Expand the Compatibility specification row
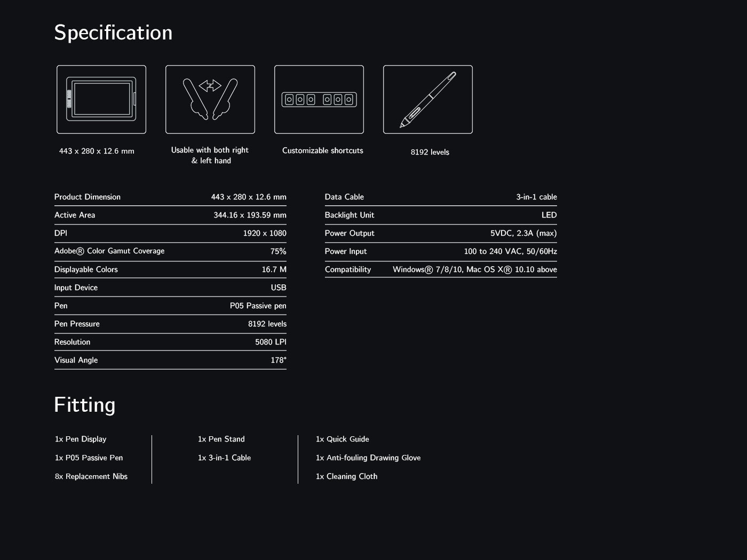This screenshot has height=560, width=747. pos(441,269)
